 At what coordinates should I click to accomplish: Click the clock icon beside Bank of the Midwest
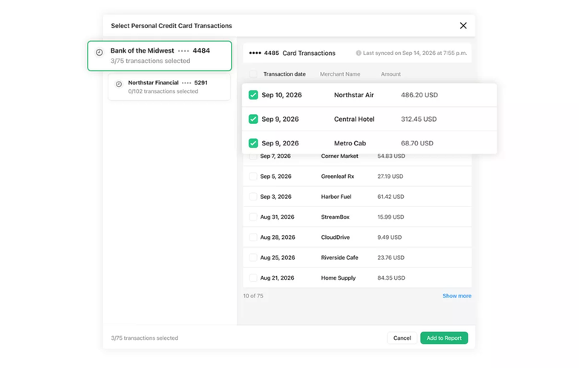click(x=99, y=53)
